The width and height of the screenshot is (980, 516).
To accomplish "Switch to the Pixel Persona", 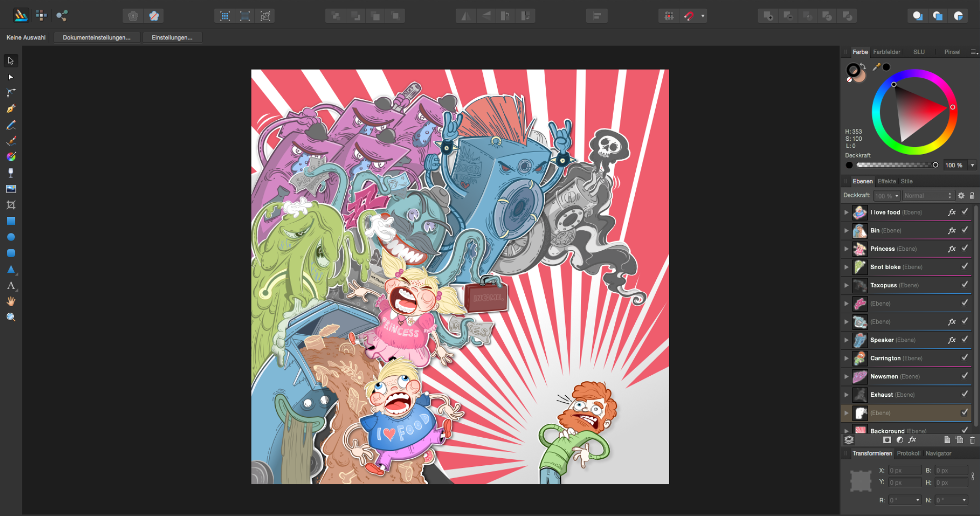I will tap(41, 15).
